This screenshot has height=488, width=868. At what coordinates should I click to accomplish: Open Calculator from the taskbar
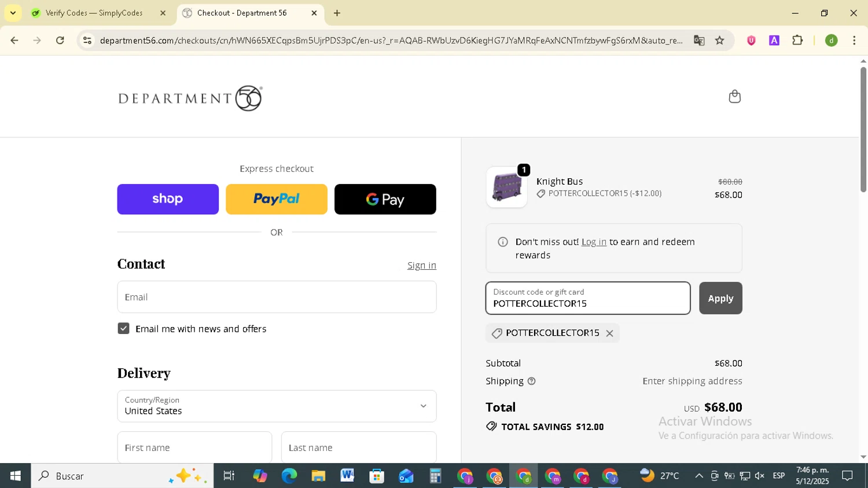click(x=435, y=476)
